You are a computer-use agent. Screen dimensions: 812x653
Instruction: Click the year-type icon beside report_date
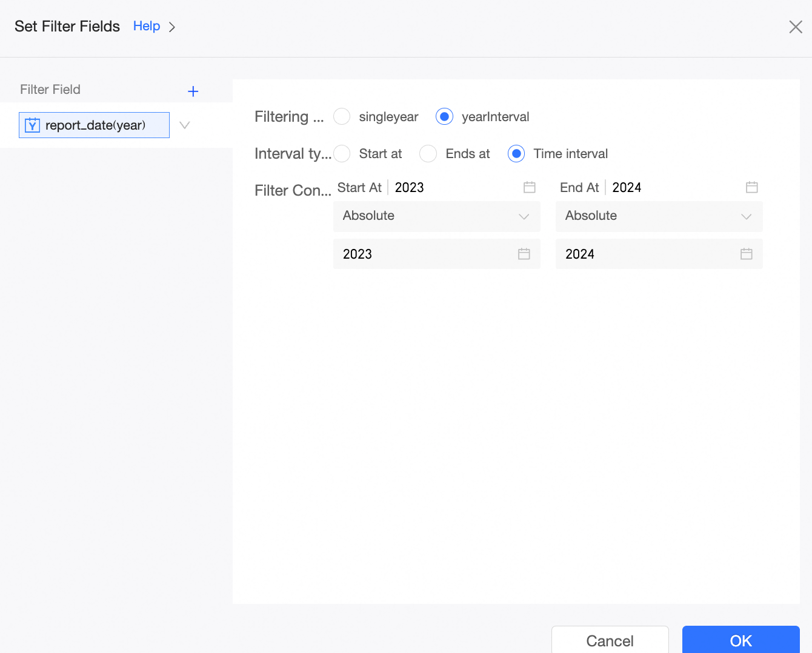pyautogui.click(x=32, y=125)
